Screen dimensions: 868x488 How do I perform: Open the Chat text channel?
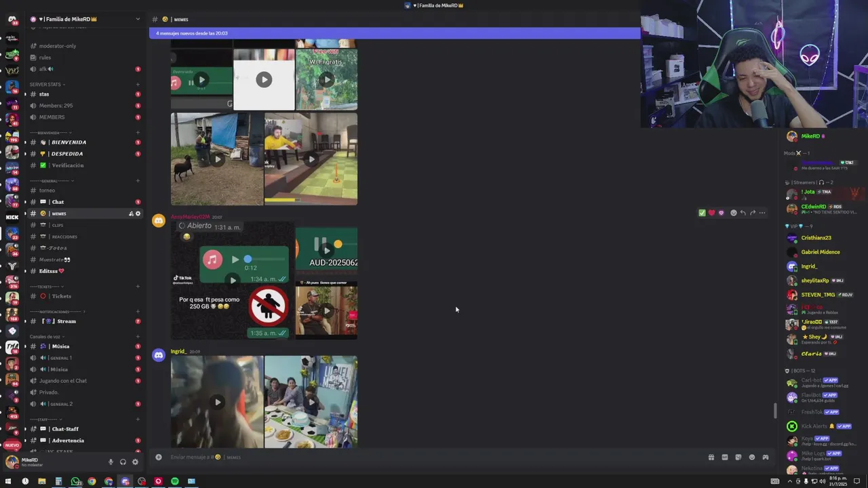[84, 202]
